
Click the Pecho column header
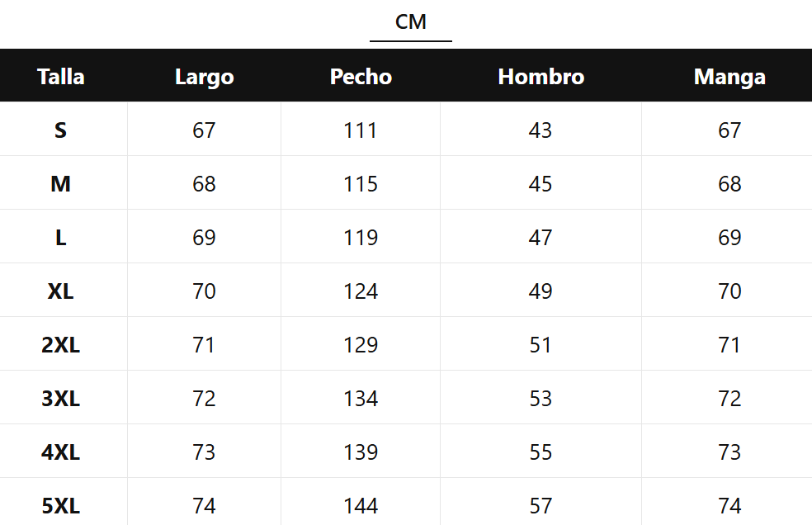[x=361, y=77]
